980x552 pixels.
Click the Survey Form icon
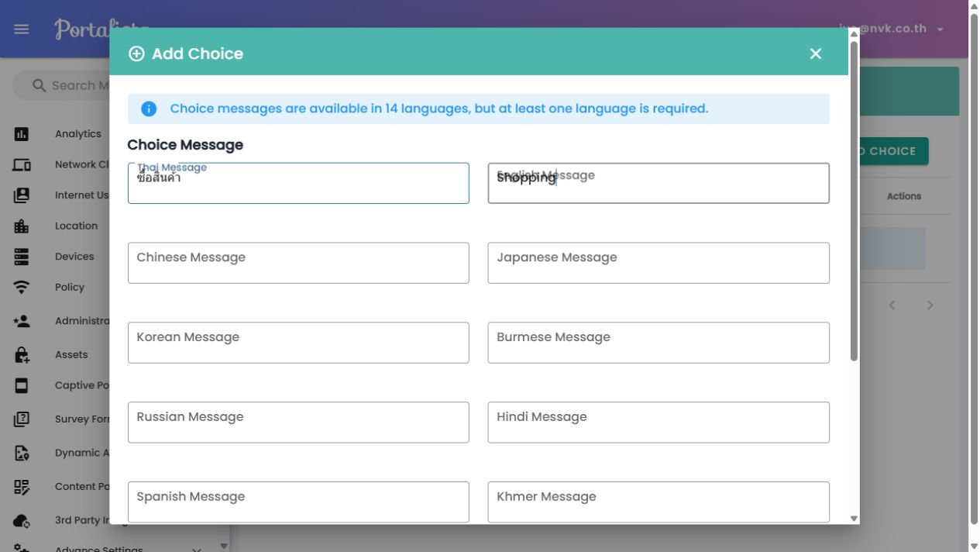(x=22, y=419)
